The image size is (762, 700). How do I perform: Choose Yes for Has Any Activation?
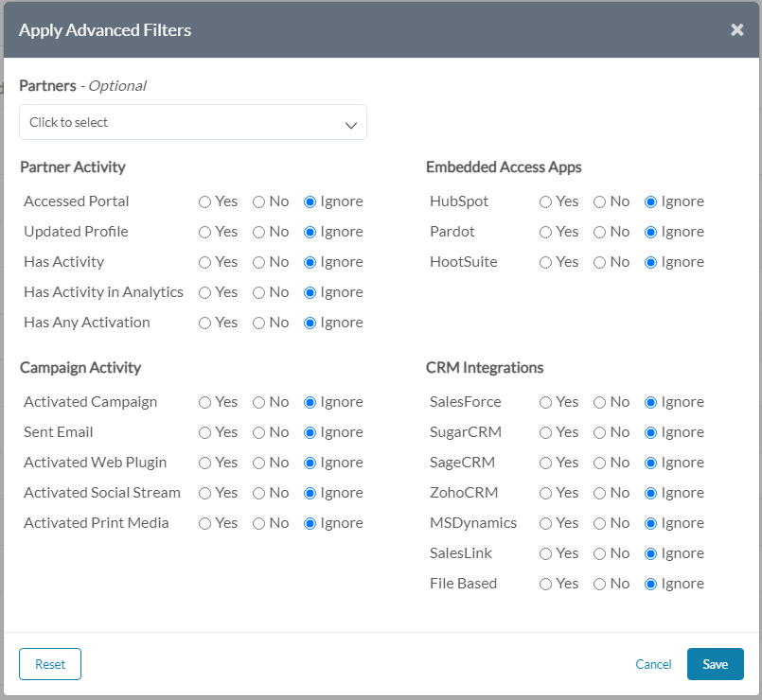[204, 323]
